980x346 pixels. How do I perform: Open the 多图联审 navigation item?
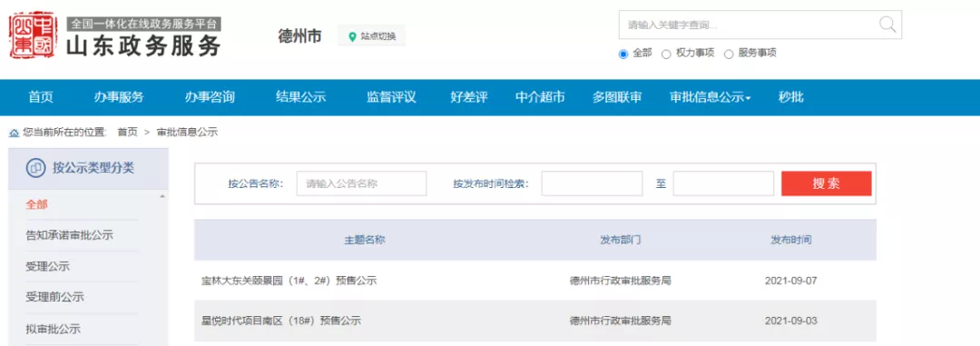tap(617, 97)
